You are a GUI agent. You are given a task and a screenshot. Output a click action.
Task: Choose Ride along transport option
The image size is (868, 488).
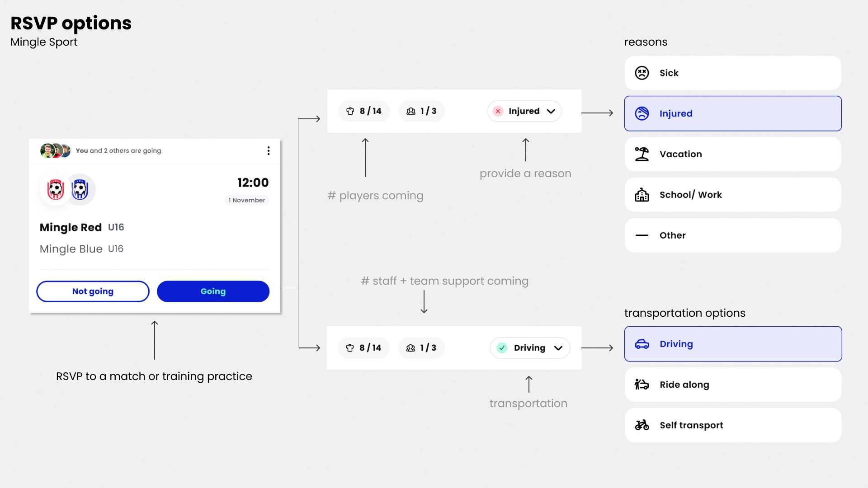tap(733, 385)
